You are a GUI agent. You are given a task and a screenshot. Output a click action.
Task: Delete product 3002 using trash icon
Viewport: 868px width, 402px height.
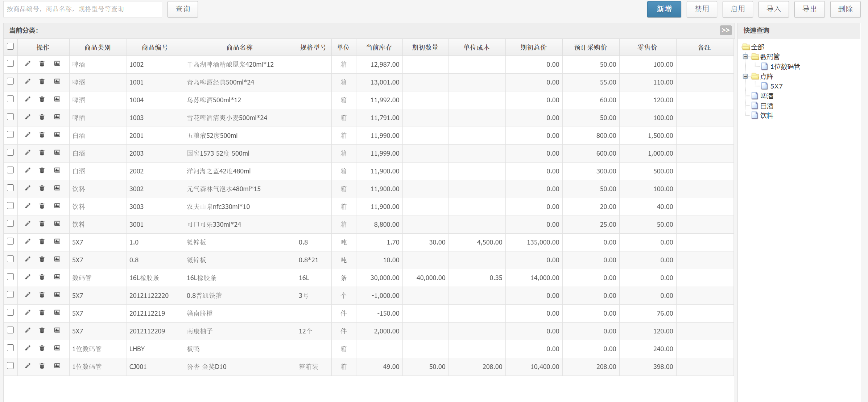42,188
